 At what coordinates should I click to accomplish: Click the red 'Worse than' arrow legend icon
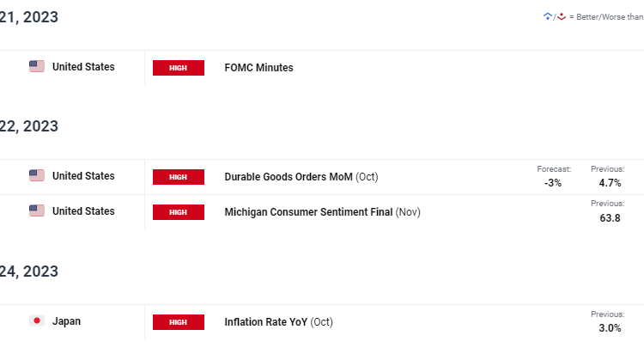click(562, 16)
